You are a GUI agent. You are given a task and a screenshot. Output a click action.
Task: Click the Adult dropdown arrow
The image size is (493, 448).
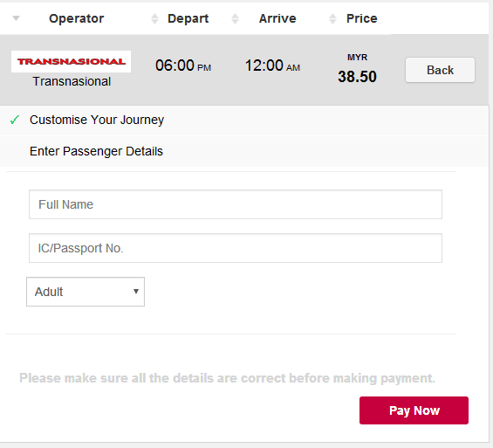point(136,292)
